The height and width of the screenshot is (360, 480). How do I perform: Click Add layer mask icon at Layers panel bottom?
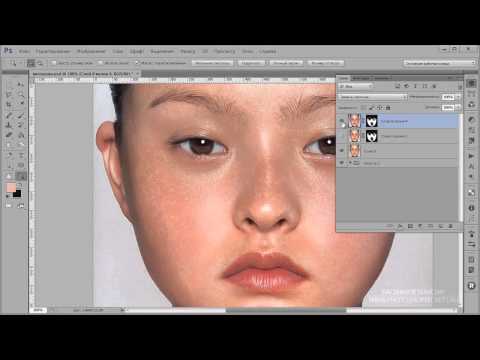pyautogui.click(x=410, y=226)
